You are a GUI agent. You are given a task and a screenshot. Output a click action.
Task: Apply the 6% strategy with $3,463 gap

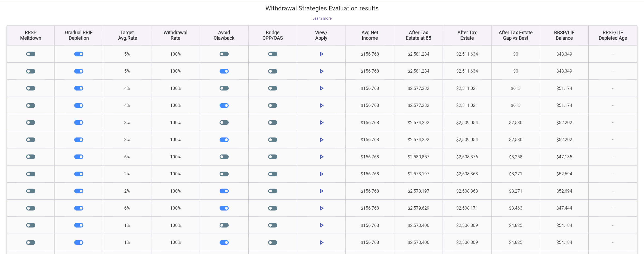(321, 208)
